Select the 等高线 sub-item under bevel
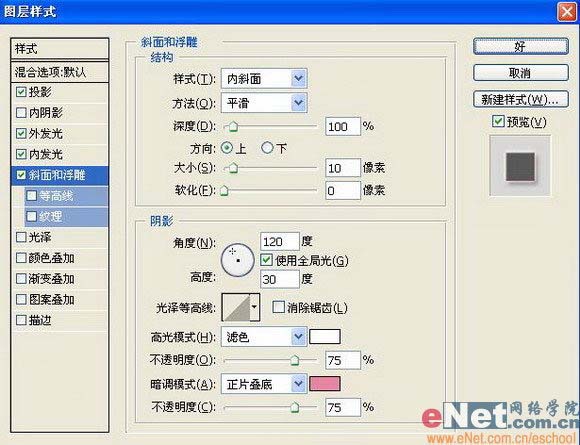This screenshot has height=445, width=580. click(66, 196)
